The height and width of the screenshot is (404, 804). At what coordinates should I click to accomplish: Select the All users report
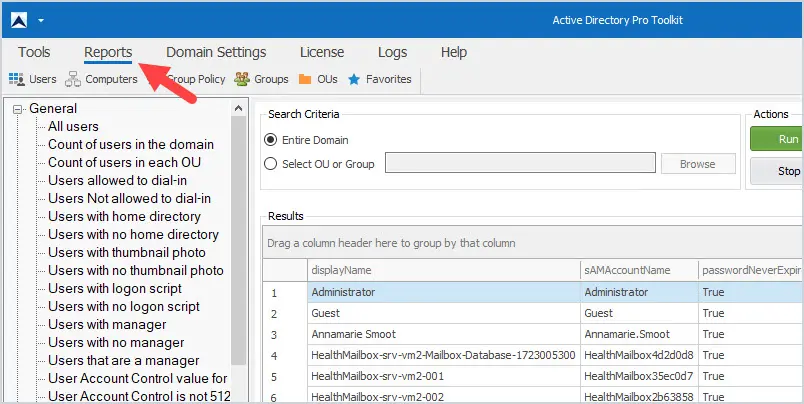73,127
